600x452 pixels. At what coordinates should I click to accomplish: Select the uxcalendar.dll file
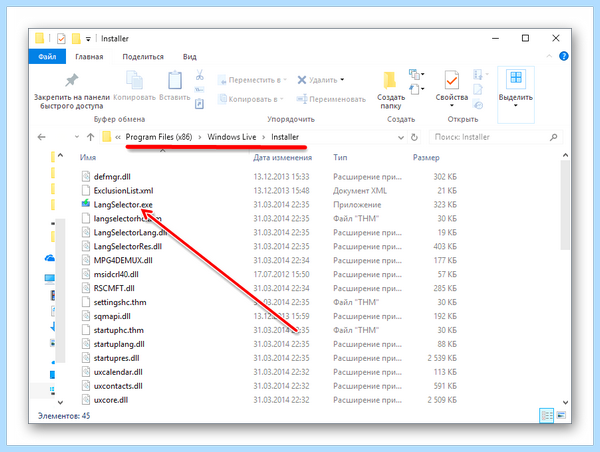point(118,372)
